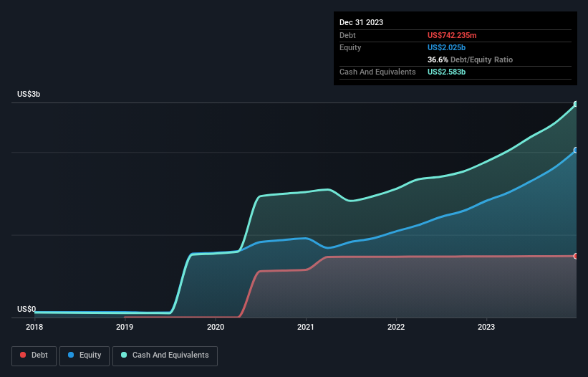Click the US$0 y-axis label
Screen dimensions: 588x377
click(26, 309)
